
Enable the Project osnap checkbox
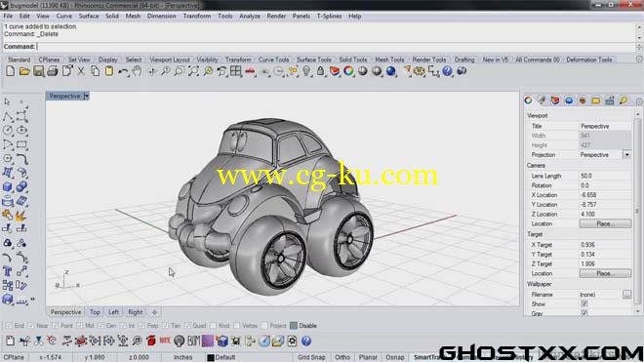pos(264,326)
